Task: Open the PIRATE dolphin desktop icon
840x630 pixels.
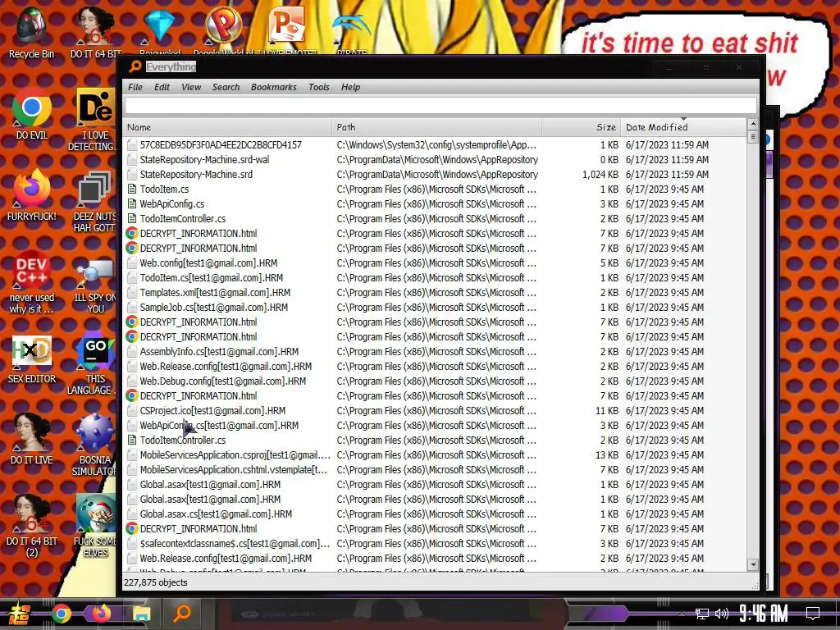Action: (x=351, y=30)
